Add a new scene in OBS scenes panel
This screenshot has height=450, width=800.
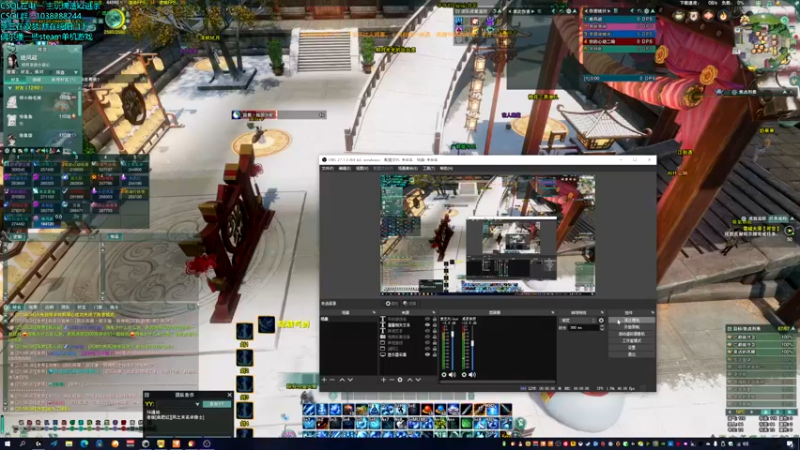(x=324, y=380)
